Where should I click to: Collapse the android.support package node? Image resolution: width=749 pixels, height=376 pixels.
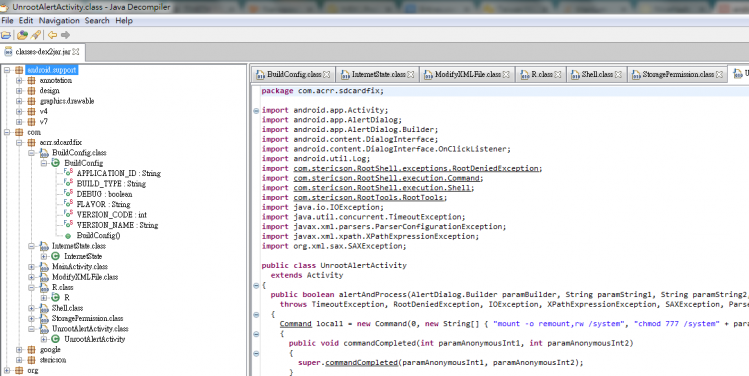tap(7, 70)
